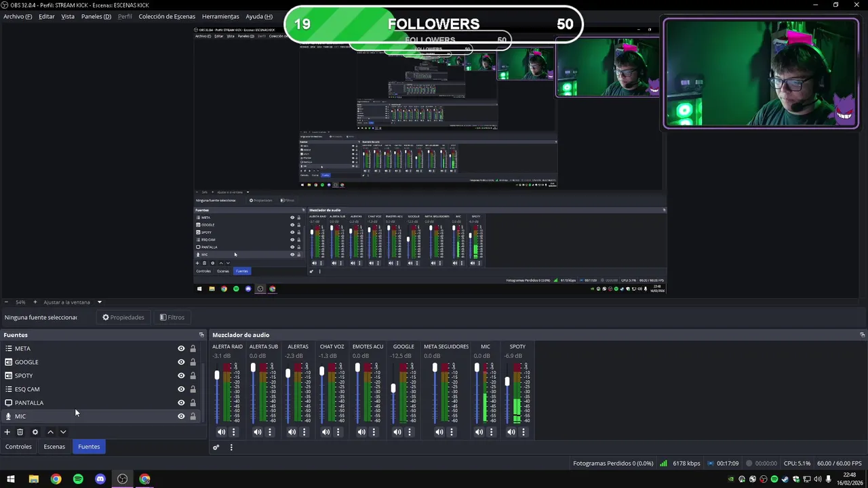Move selected source down
This screenshot has width=868, height=488.
click(63, 432)
